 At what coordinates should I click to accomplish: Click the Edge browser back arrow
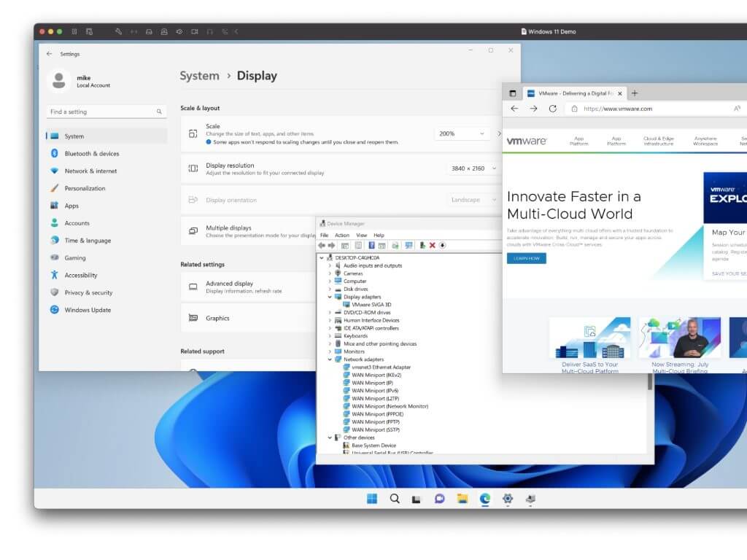click(514, 109)
